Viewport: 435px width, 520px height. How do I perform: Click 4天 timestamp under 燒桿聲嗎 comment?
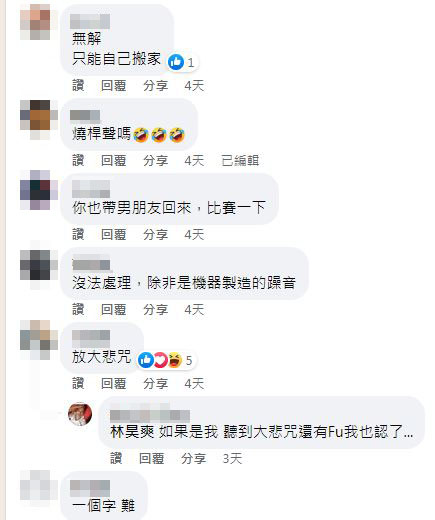(x=194, y=160)
